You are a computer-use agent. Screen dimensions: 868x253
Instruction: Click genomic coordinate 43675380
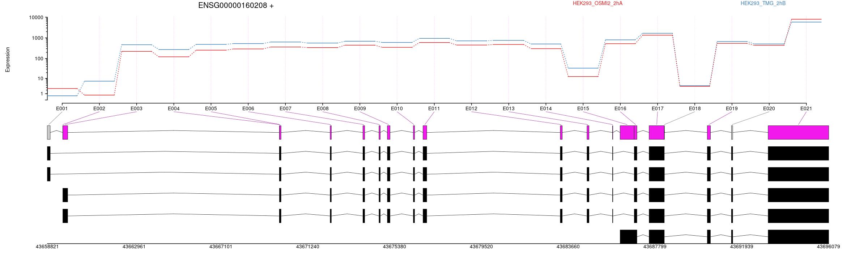[394, 247]
